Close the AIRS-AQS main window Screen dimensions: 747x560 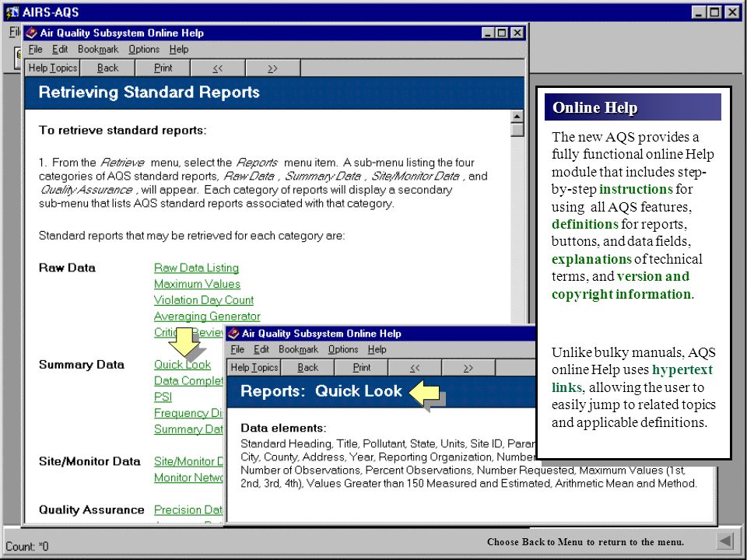pyautogui.click(x=731, y=12)
